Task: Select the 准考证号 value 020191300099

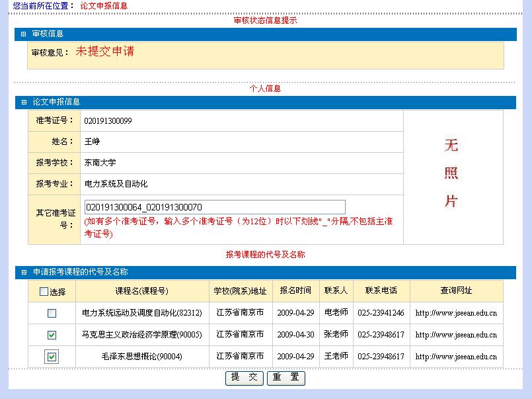Action: coord(108,121)
